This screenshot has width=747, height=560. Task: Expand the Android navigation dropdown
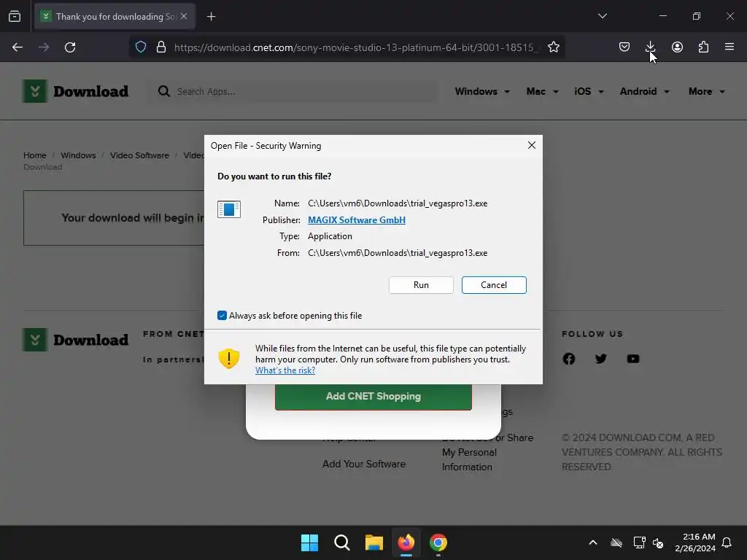point(644,91)
